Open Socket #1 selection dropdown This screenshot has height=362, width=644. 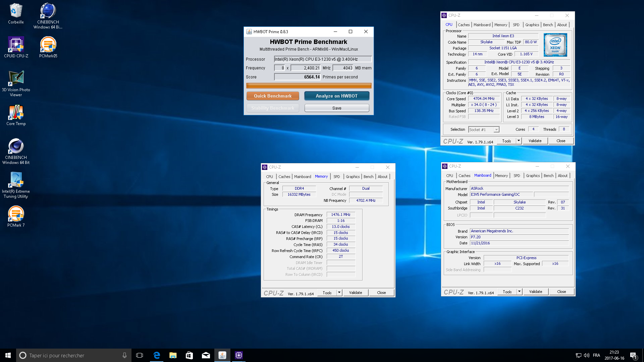[484, 130]
